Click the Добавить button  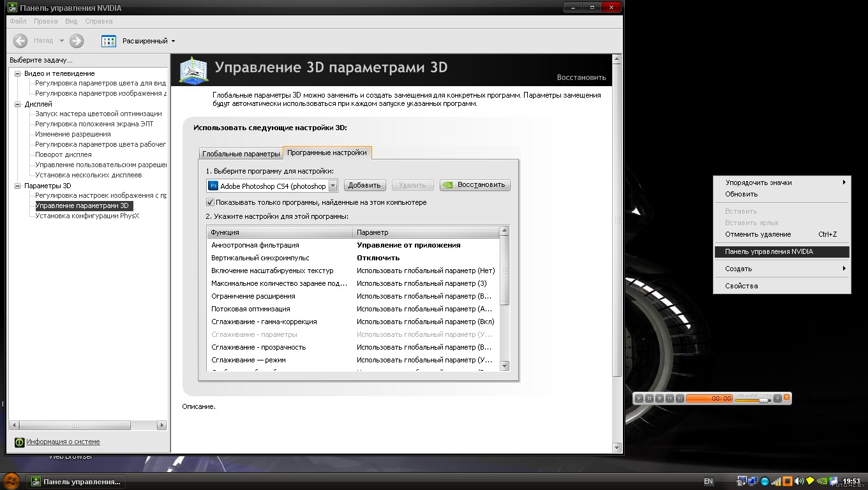pos(364,185)
